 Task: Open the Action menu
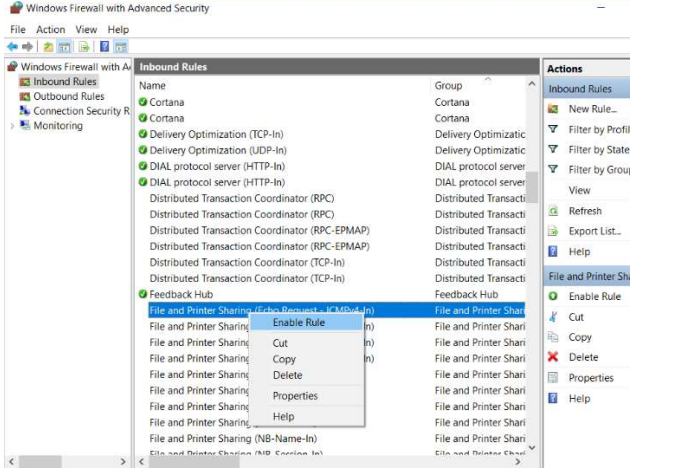tap(50, 29)
